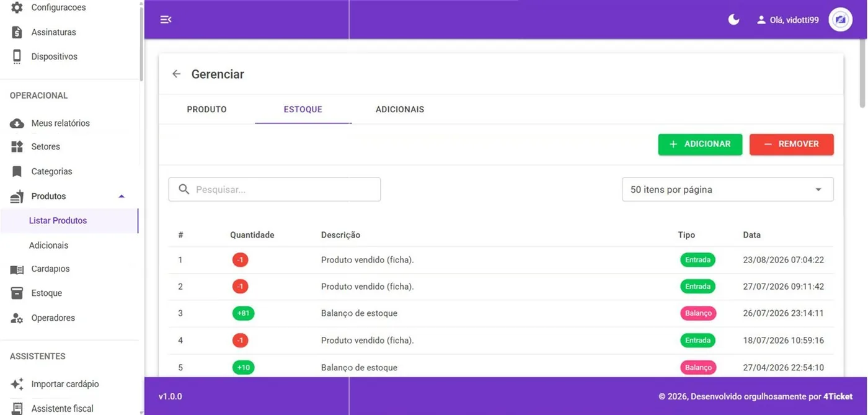
Task: Click the green ADICIONAR button
Action: point(700,144)
